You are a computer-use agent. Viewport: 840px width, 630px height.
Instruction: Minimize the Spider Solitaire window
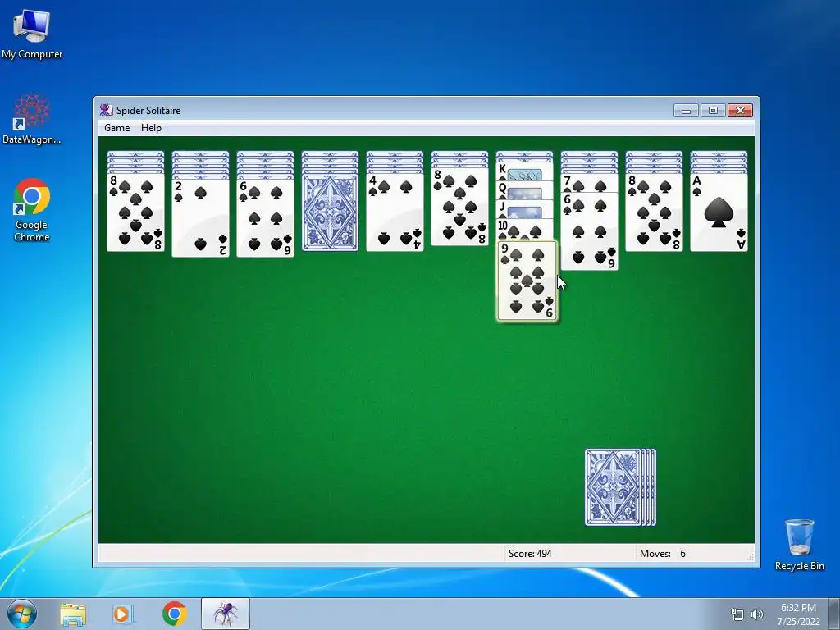687,111
